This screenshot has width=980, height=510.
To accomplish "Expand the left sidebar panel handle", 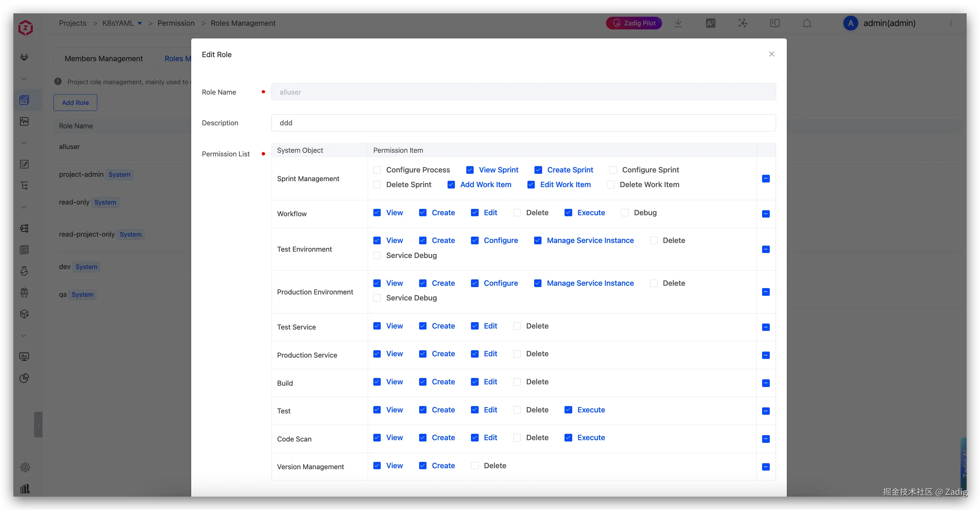I will [x=38, y=424].
